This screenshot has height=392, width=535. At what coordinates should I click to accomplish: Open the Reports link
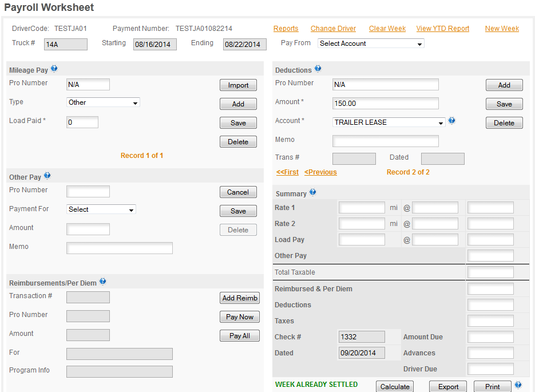tap(286, 29)
